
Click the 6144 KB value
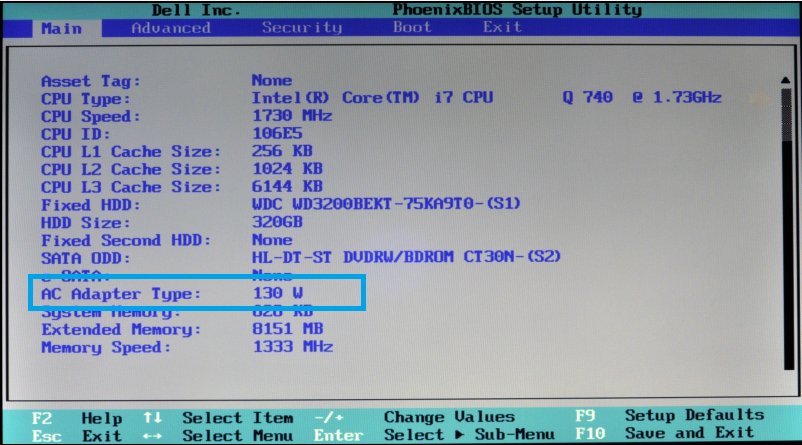(x=287, y=186)
